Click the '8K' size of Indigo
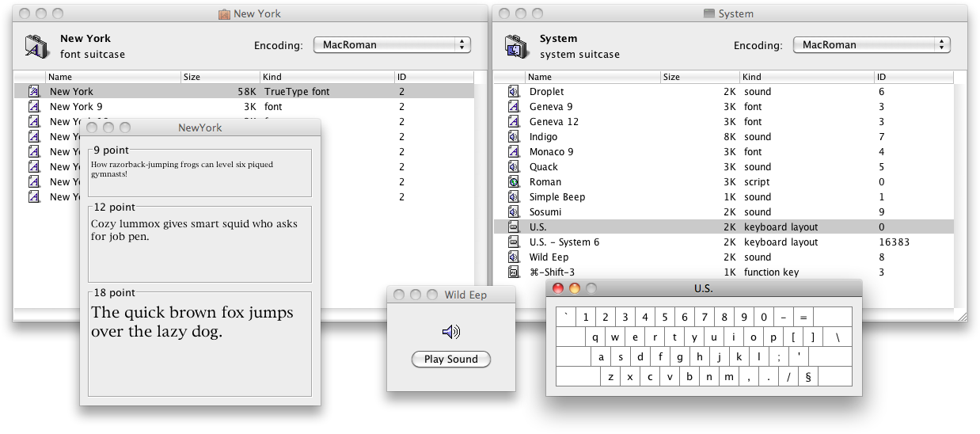Screen dimensions: 980x434 [729, 137]
